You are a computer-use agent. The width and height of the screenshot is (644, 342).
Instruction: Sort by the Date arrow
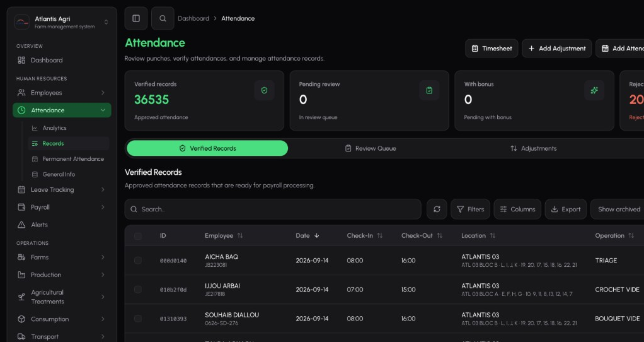317,236
